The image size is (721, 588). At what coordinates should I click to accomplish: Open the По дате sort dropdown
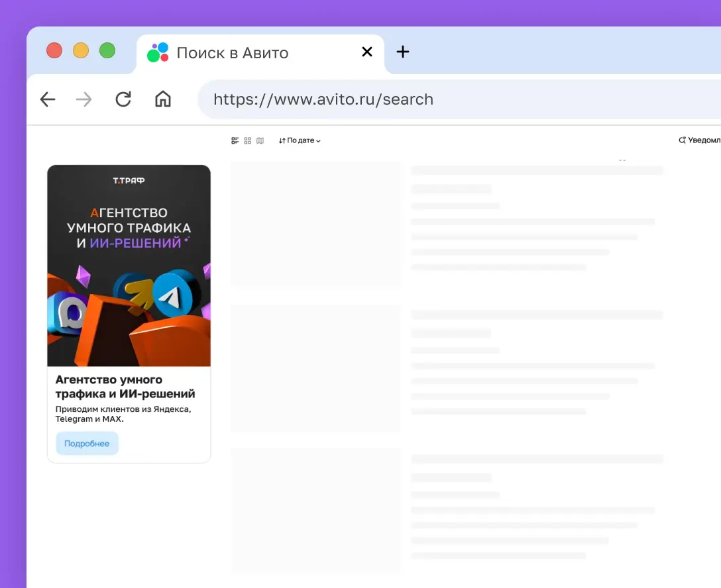tap(300, 140)
